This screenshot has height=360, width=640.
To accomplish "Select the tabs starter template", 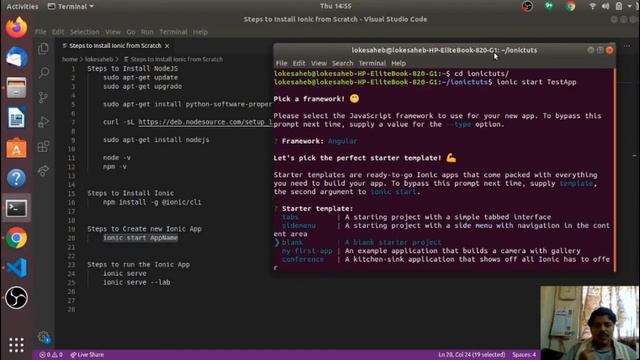I will point(290,217).
